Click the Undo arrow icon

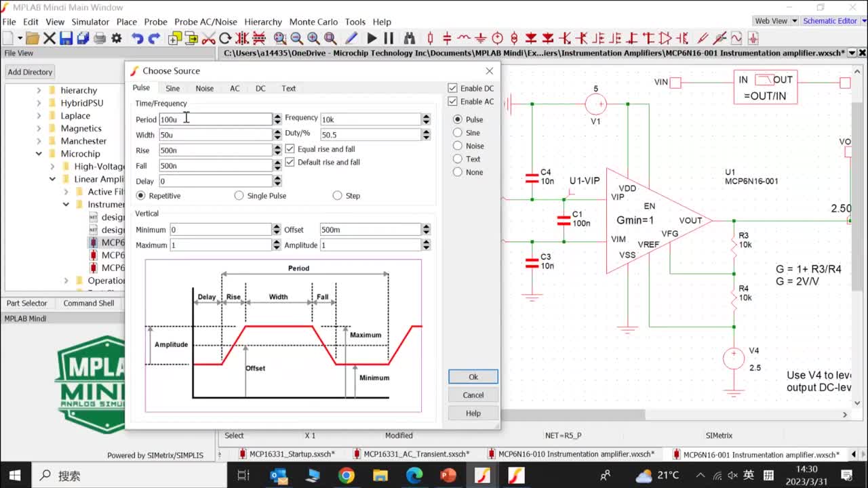tap(137, 39)
